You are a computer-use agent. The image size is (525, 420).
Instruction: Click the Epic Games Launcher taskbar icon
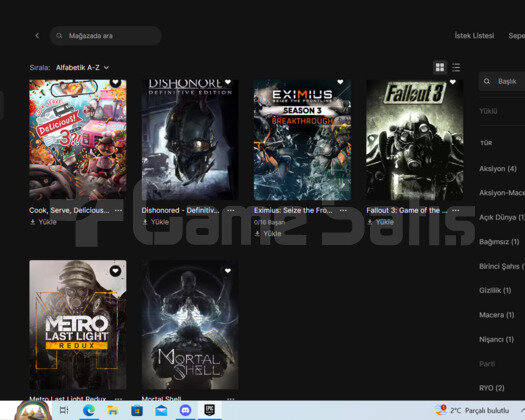209,410
